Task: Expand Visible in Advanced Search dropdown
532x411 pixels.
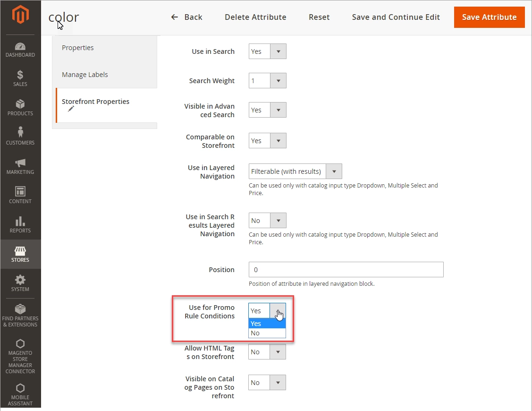Action: (x=278, y=110)
